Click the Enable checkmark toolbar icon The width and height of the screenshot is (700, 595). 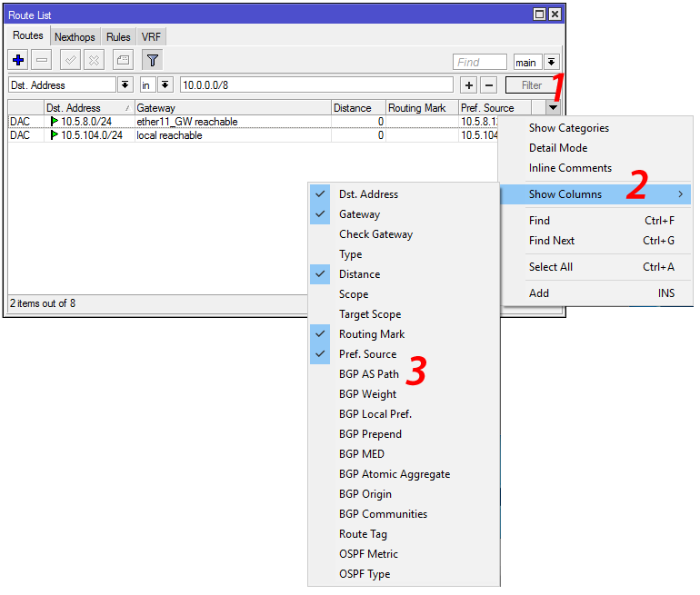click(70, 60)
